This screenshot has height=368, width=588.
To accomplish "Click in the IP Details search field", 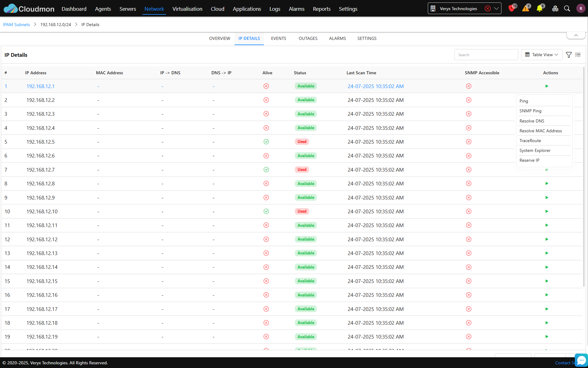I will (486, 55).
